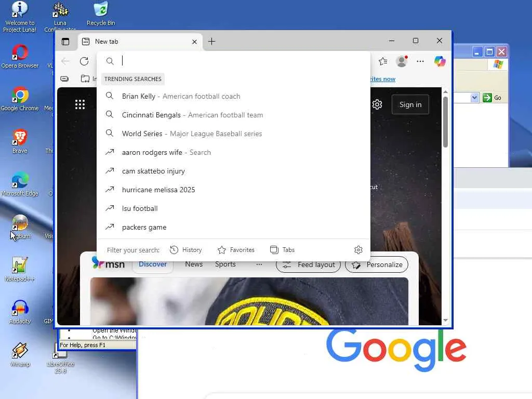Switch to the News feed tab
532x399 pixels.
[x=194, y=264]
